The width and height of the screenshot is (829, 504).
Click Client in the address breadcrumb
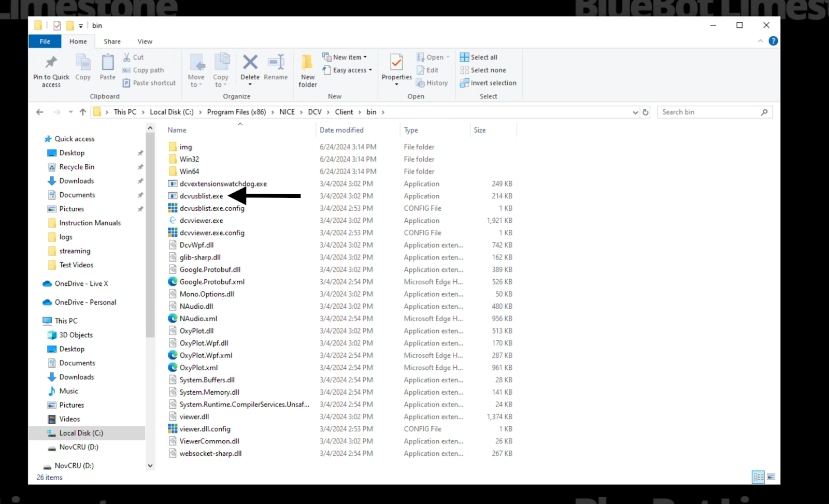pyautogui.click(x=344, y=112)
